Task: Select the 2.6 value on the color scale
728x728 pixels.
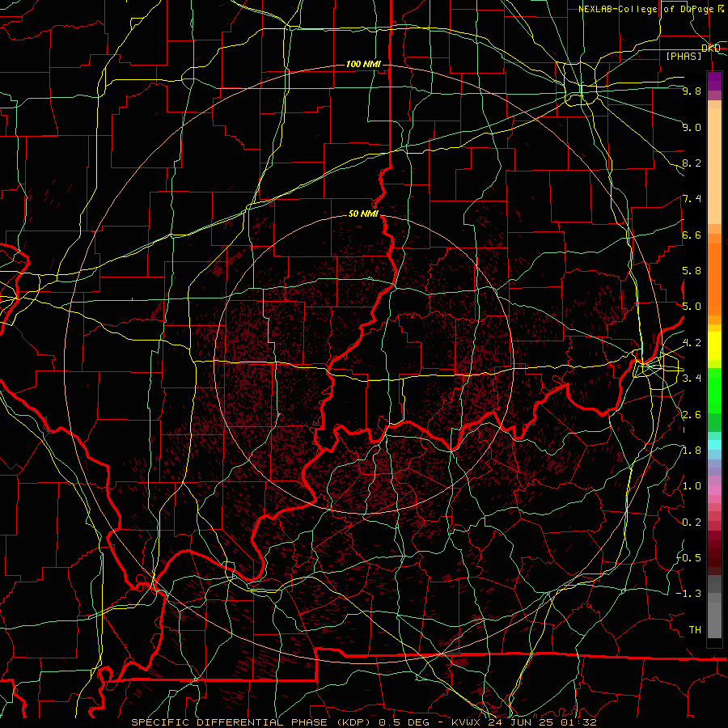Action: pos(692,415)
